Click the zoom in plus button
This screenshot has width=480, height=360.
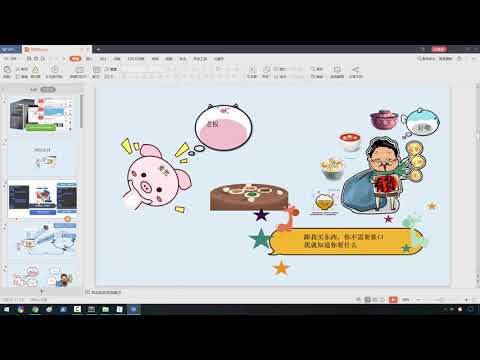click(466, 300)
